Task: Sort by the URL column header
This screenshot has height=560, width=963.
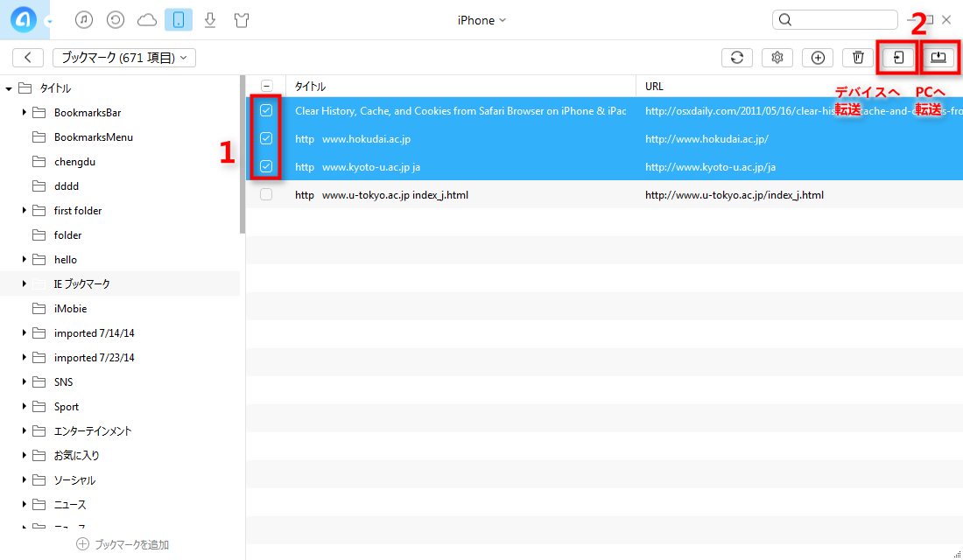Action: point(799,86)
